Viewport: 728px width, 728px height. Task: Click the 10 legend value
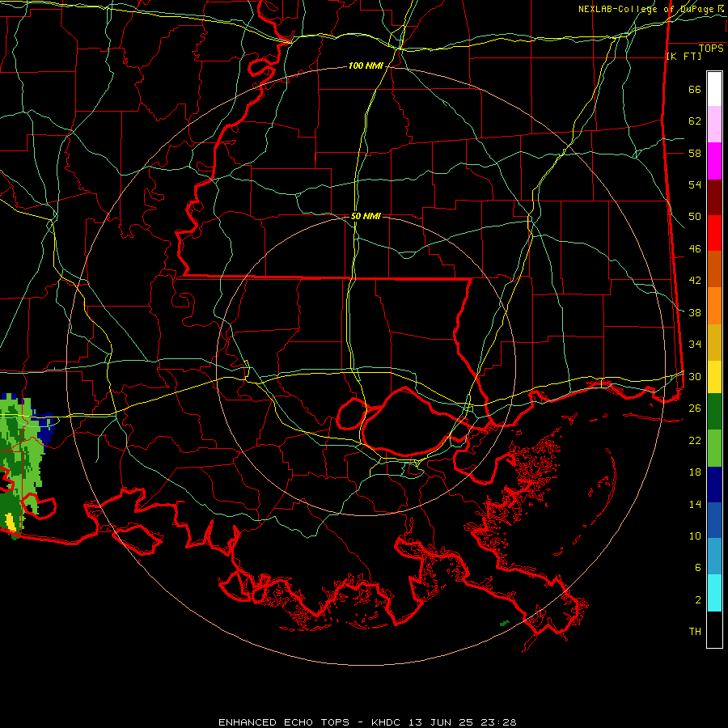[x=695, y=535]
